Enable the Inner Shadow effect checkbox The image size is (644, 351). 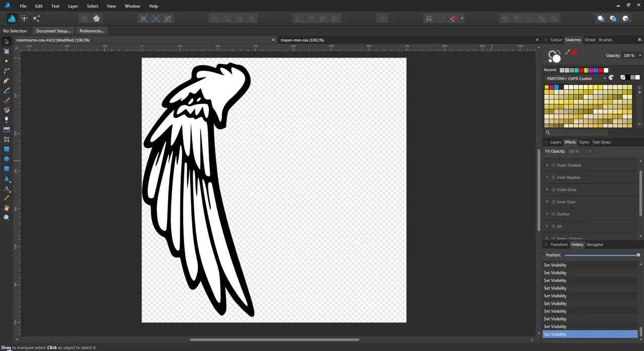(553, 178)
